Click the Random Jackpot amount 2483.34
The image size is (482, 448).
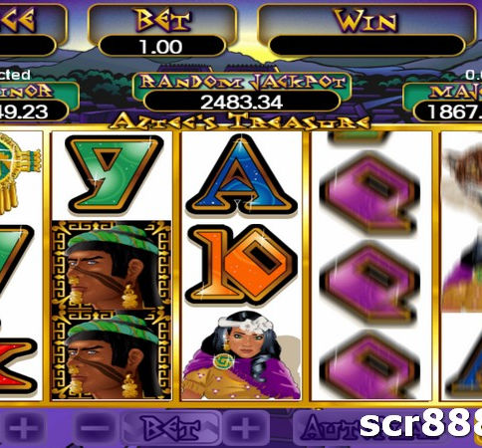(242, 102)
